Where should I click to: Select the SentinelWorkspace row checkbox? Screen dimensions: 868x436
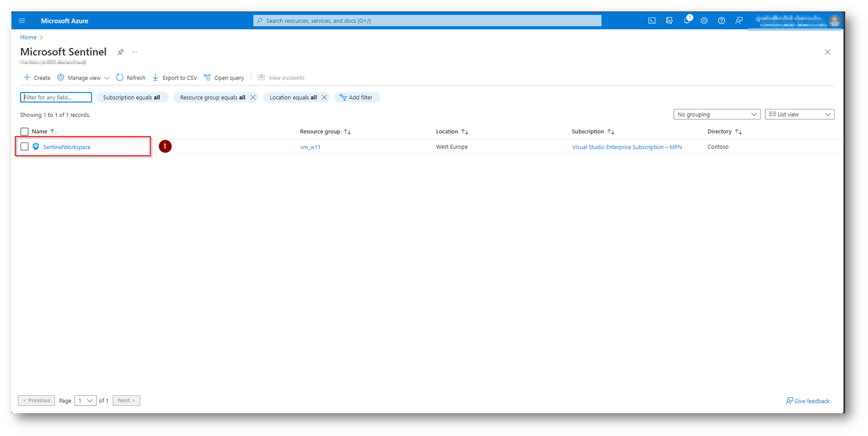pos(24,147)
